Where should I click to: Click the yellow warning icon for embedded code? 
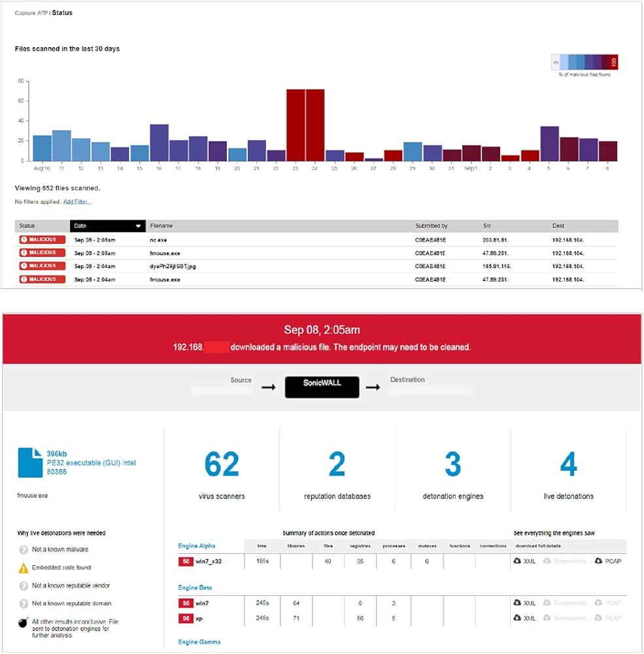(x=23, y=568)
